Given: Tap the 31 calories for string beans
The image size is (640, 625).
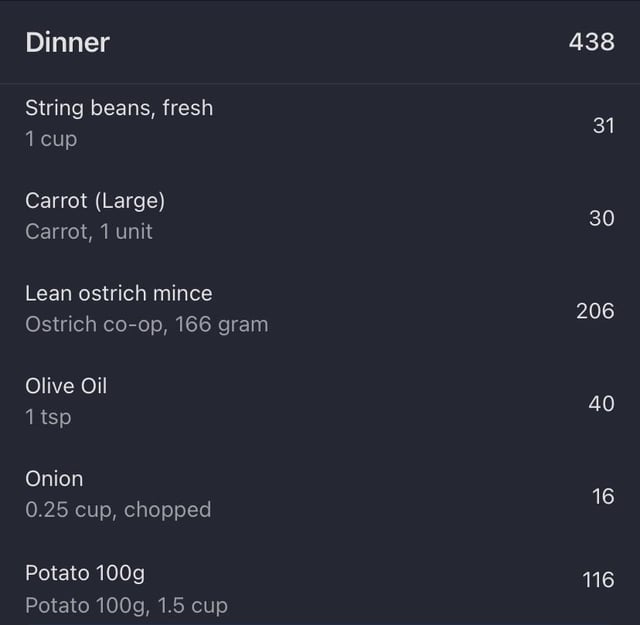Looking at the screenshot, I should pos(604,125).
